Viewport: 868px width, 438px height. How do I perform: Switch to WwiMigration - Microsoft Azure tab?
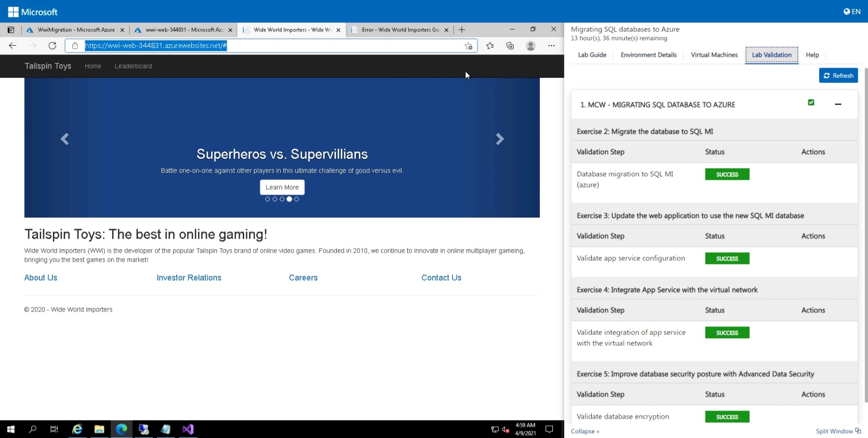point(75,30)
